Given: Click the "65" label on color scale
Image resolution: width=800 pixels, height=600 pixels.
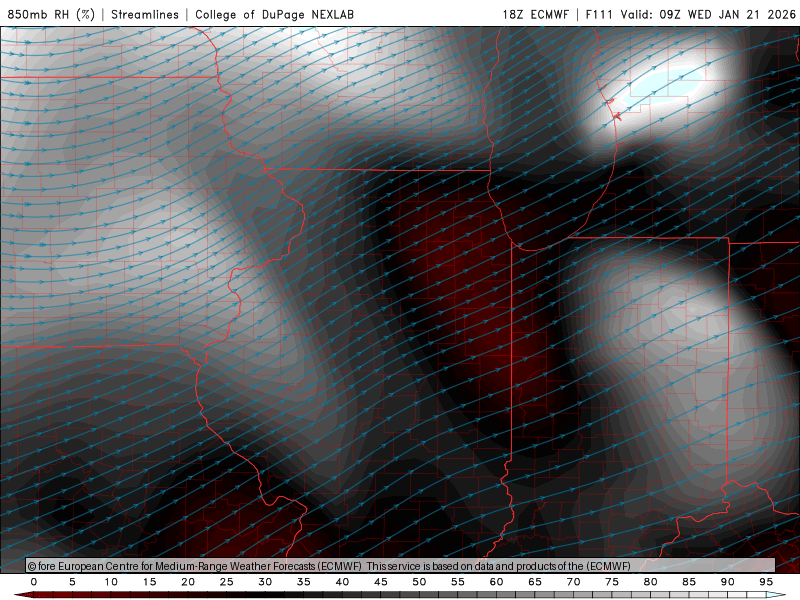Looking at the screenshot, I should 535,582.
